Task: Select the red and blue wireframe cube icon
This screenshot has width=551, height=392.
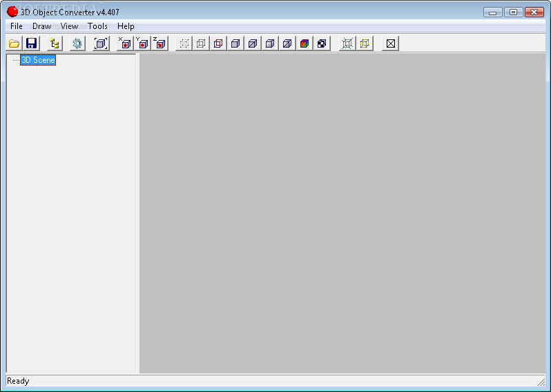Action: coord(218,43)
